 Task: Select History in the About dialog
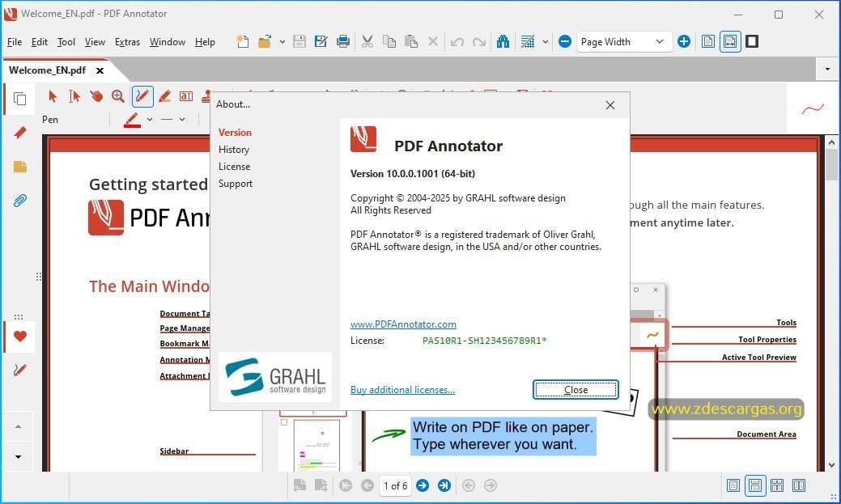tap(234, 150)
